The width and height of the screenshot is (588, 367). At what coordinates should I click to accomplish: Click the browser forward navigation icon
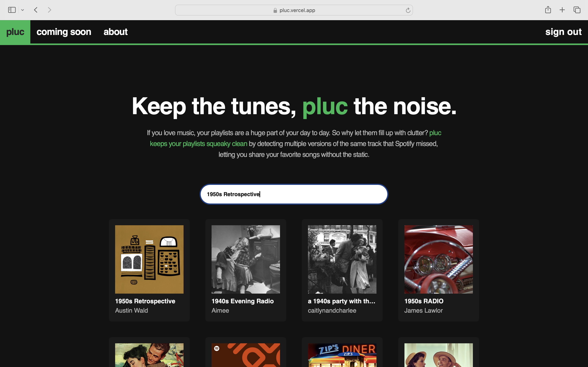(49, 10)
